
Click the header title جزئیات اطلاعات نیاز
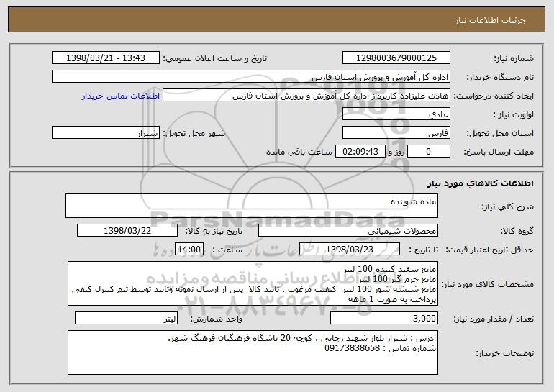(x=490, y=20)
